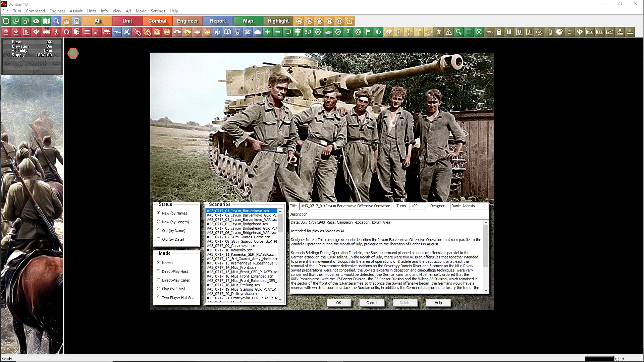Click the telephone icon in toolbar
This screenshot has width=644, height=362.
pyautogui.click(x=248, y=32)
